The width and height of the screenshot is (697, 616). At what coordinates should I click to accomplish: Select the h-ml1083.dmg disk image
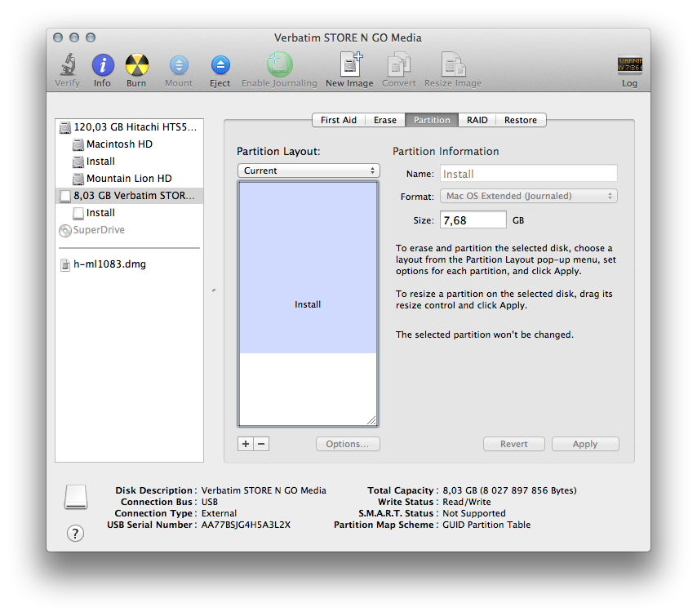[129, 264]
